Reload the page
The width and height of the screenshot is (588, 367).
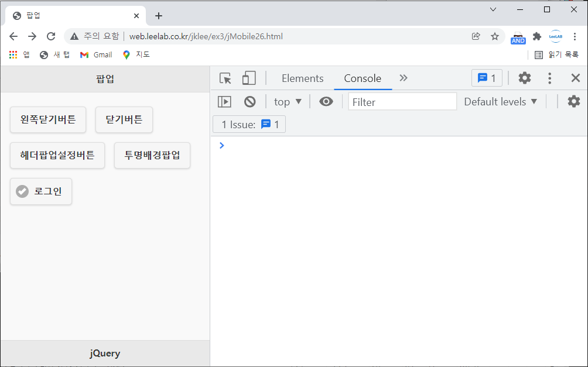click(x=51, y=36)
